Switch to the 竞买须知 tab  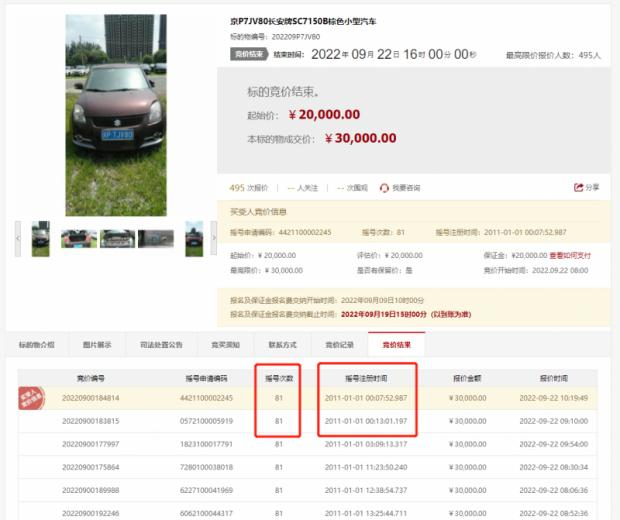coord(225,345)
